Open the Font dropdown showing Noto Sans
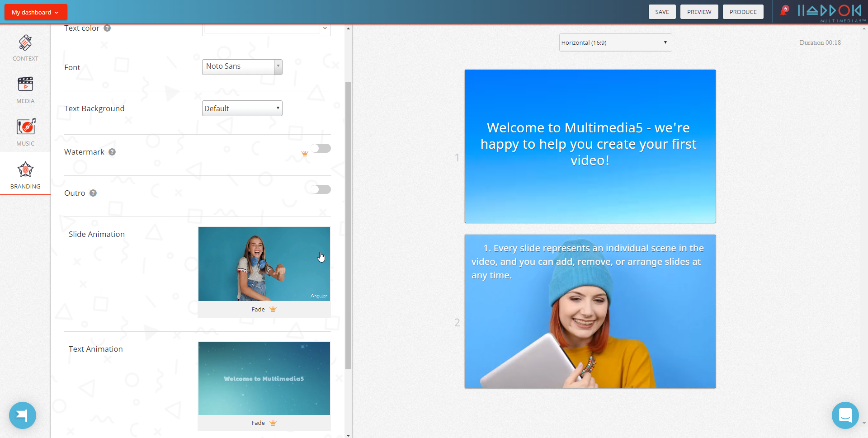The width and height of the screenshot is (868, 438). [x=242, y=67]
